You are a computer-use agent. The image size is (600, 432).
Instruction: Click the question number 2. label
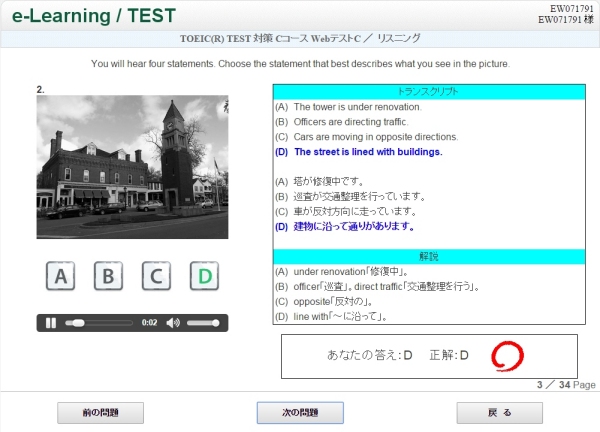[x=40, y=90]
